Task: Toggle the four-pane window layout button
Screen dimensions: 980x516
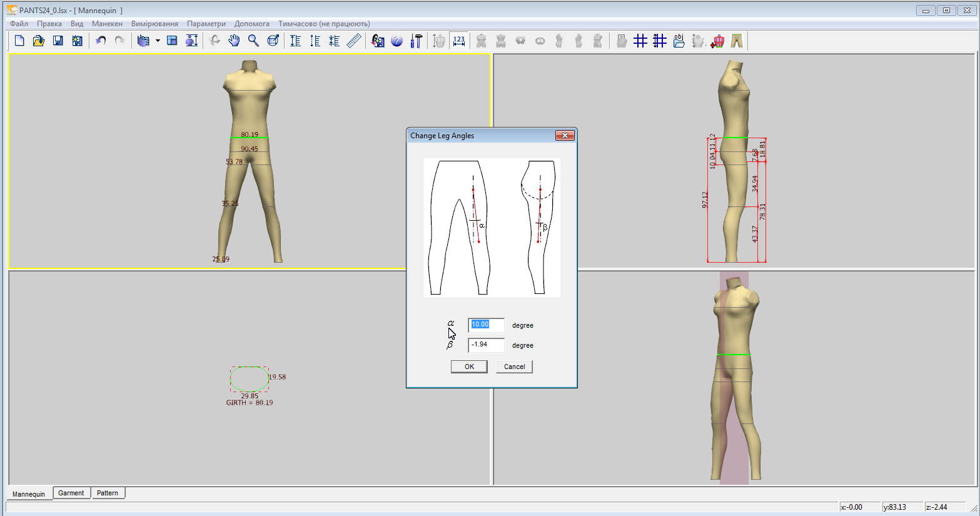Action: pos(172,41)
